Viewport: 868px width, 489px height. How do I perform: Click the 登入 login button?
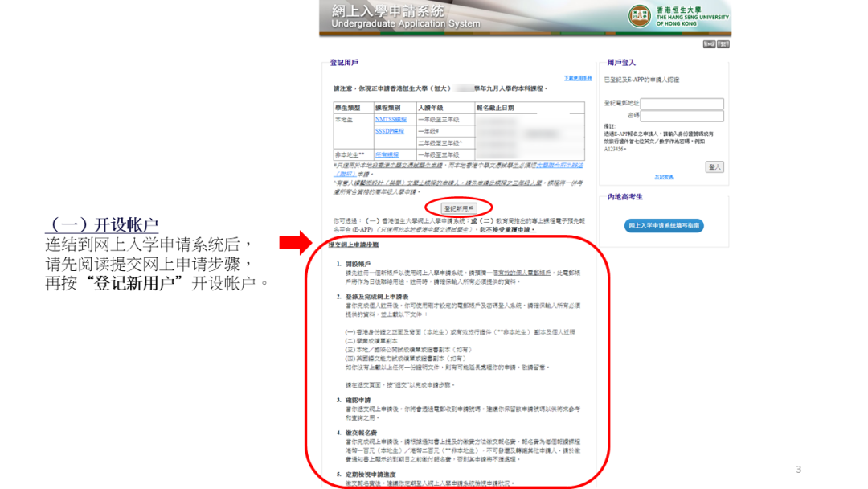click(x=714, y=166)
